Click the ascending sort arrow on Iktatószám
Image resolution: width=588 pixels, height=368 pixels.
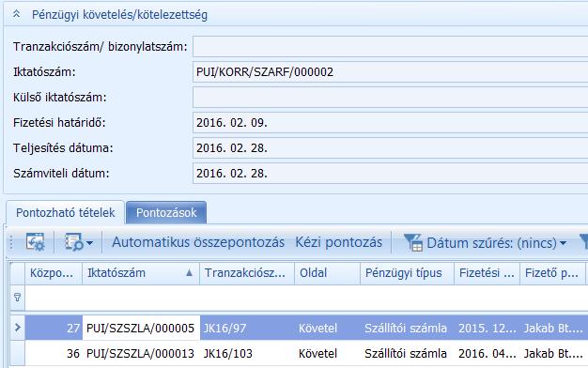click(190, 273)
